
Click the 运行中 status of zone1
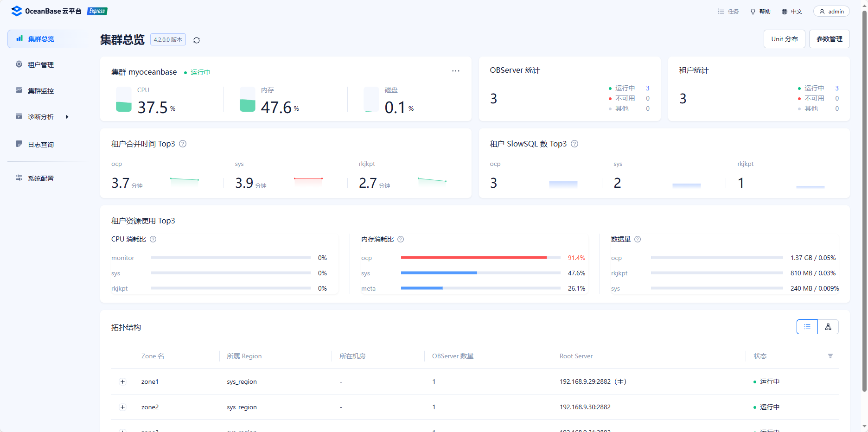click(x=766, y=381)
